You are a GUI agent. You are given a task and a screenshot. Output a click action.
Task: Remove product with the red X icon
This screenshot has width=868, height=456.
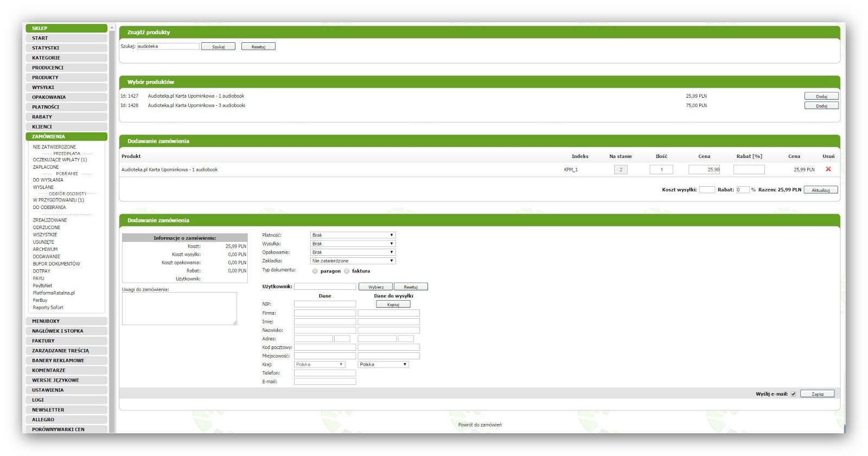(828, 169)
